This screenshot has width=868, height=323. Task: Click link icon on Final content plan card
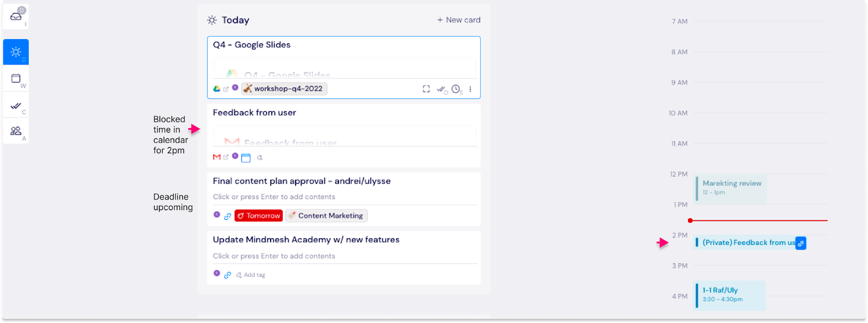pos(228,216)
